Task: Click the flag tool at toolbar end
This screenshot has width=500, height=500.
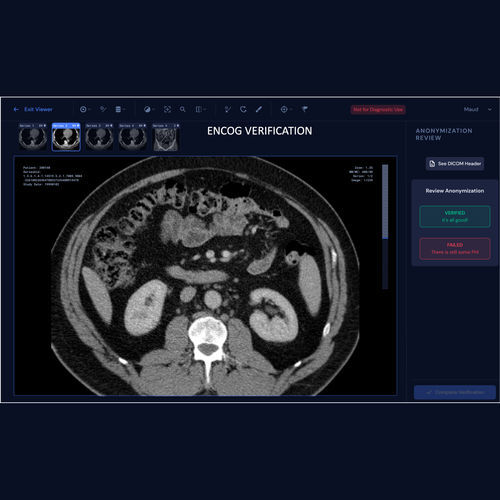Action: pyautogui.click(x=305, y=109)
